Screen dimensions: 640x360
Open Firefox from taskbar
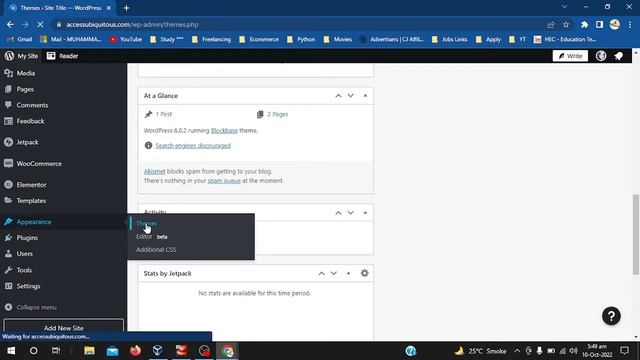pyautogui.click(x=136, y=351)
